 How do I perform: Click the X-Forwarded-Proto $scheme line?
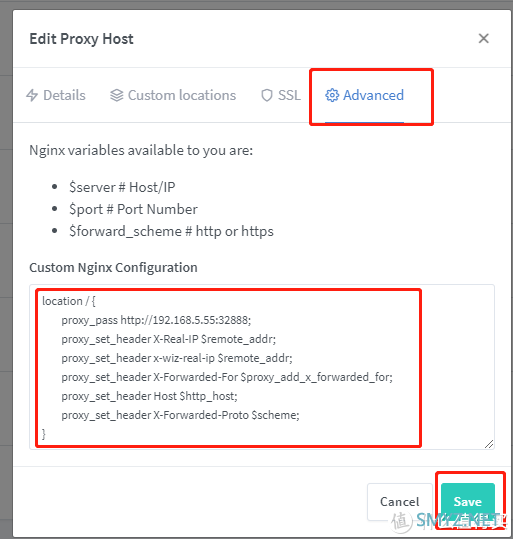tap(181, 415)
